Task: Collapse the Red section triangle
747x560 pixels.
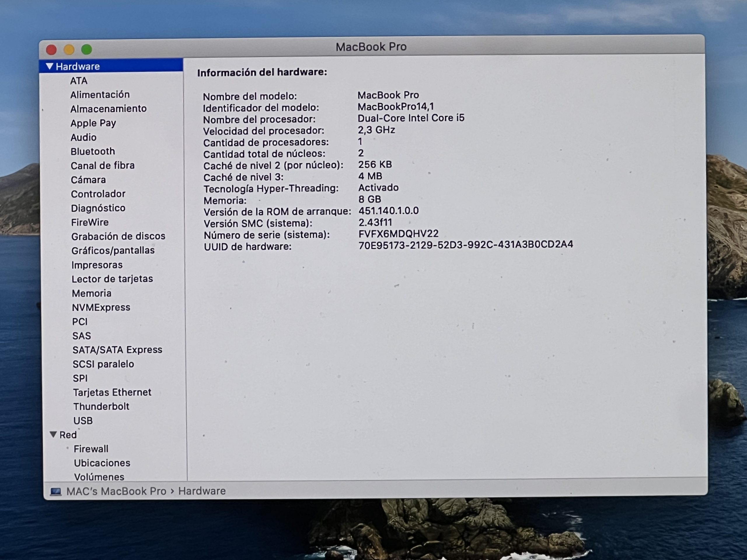Action: tap(53, 434)
